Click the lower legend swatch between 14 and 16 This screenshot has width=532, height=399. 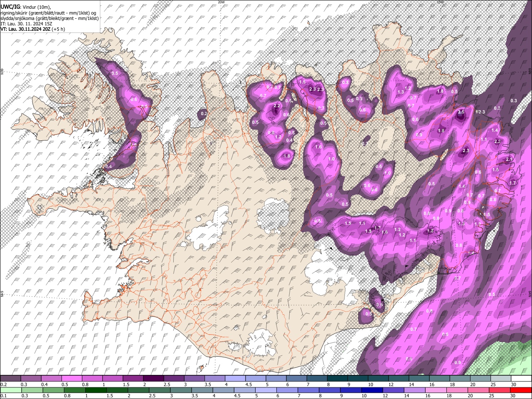[414, 390]
